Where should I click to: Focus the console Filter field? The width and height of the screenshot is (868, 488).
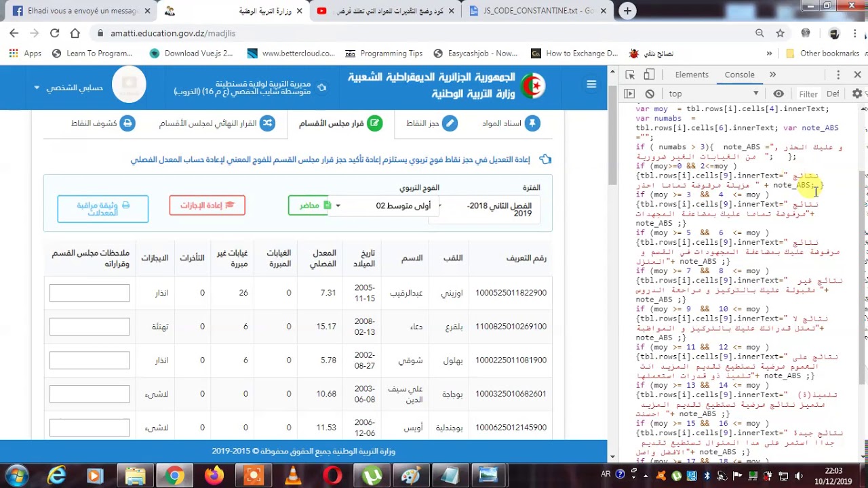[x=808, y=94]
